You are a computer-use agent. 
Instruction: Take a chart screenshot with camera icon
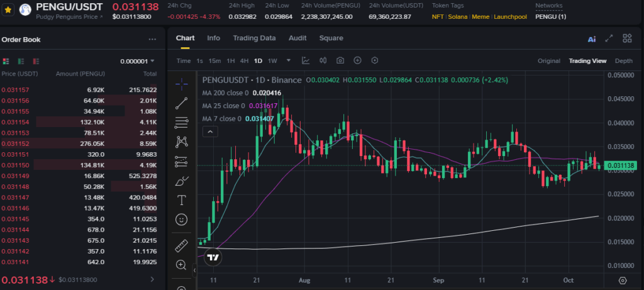click(x=340, y=61)
